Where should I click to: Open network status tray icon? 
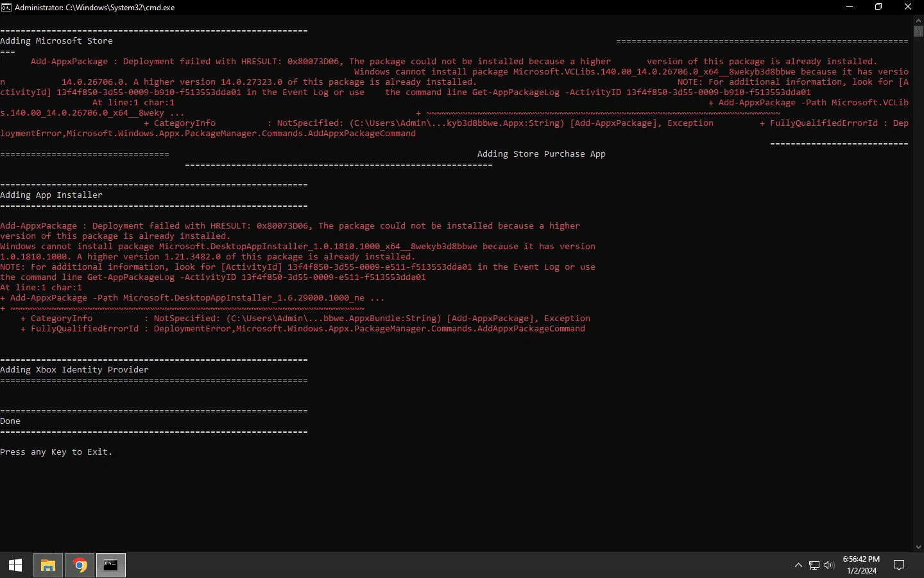coord(814,565)
